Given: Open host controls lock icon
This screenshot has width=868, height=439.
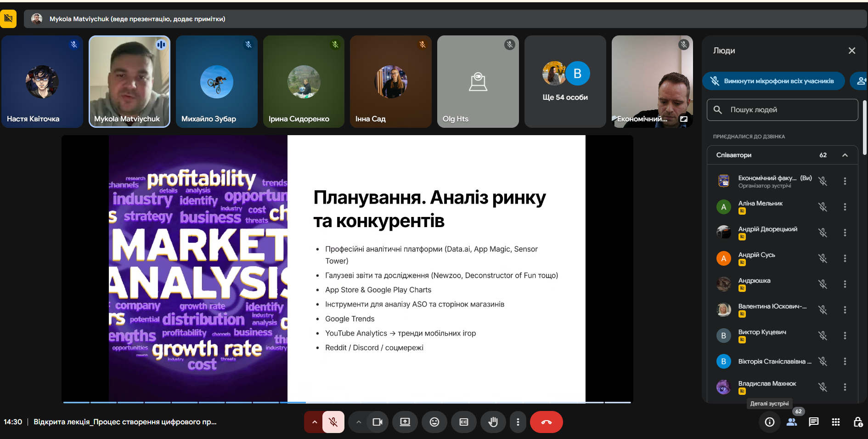Looking at the screenshot, I should point(857,422).
